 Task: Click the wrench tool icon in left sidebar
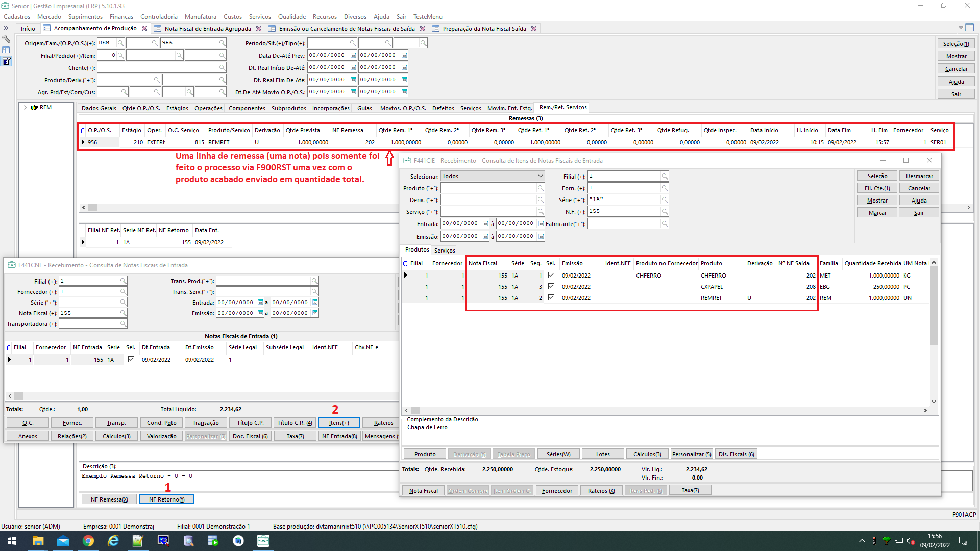(6, 39)
